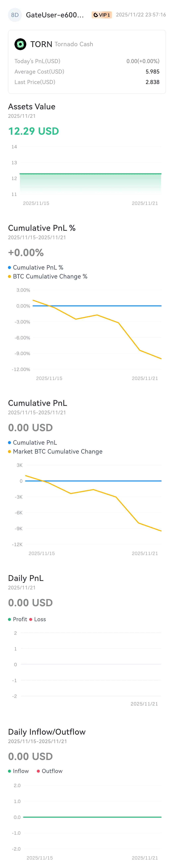
Task: Click the Last Price(USD) row
Action: coord(87,82)
